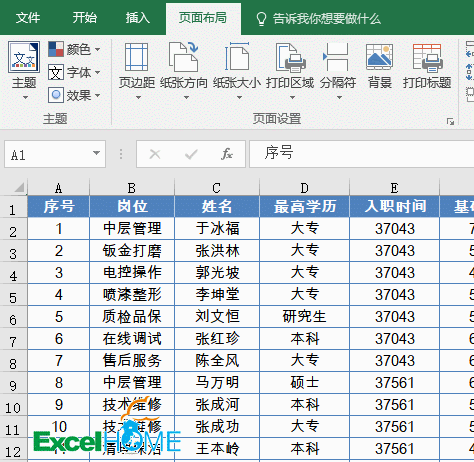Viewport: 474px width, 462px height.
Task: Select the name cell 张成功
Action: click(217, 427)
